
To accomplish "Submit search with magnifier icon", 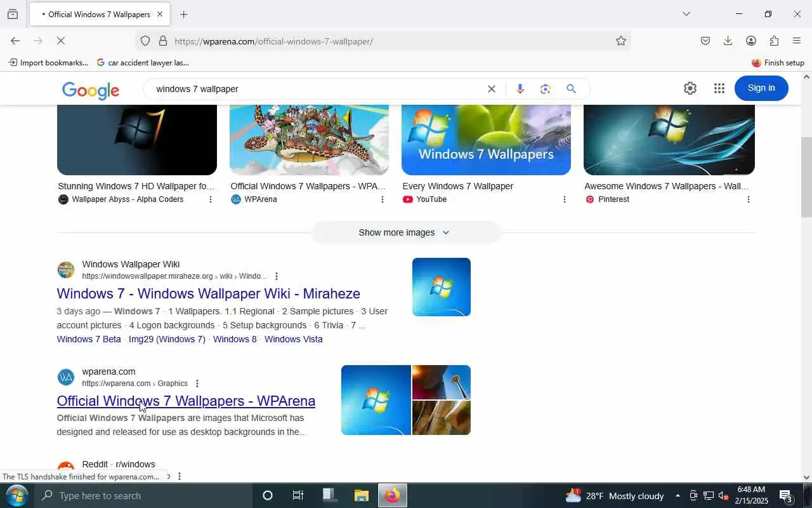I will (x=571, y=89).
